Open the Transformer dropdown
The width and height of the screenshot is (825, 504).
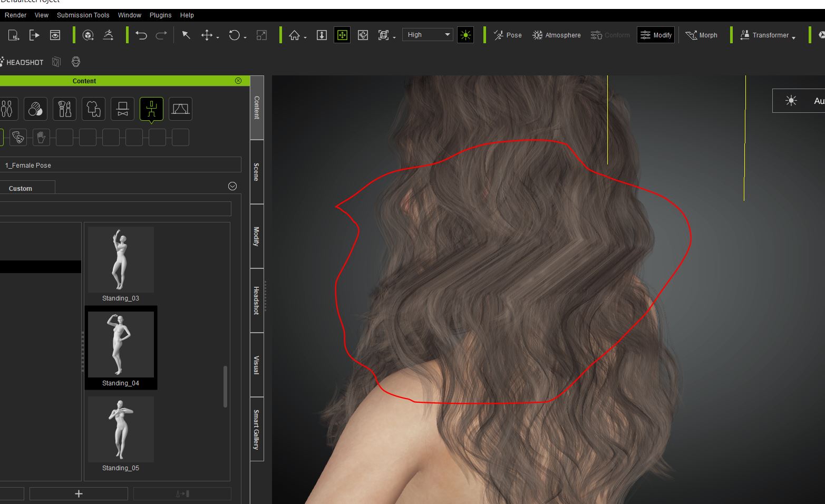click(768, 35)
